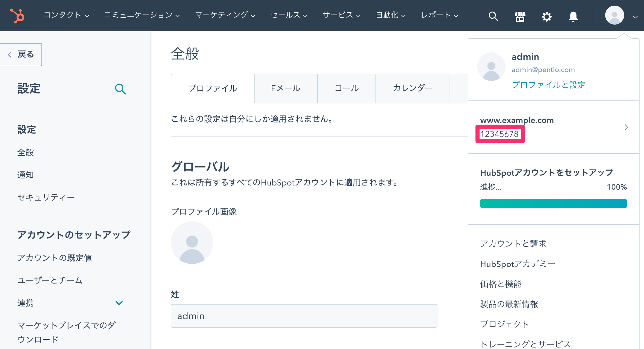This screenshot has height=349, width=644.
Task: Click the www.example.com account name
Action: [x=517, y=120]
